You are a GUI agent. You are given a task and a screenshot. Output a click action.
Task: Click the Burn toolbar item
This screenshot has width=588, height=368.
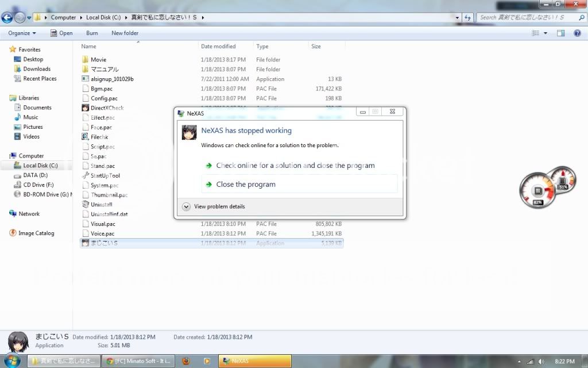[92, 33]
